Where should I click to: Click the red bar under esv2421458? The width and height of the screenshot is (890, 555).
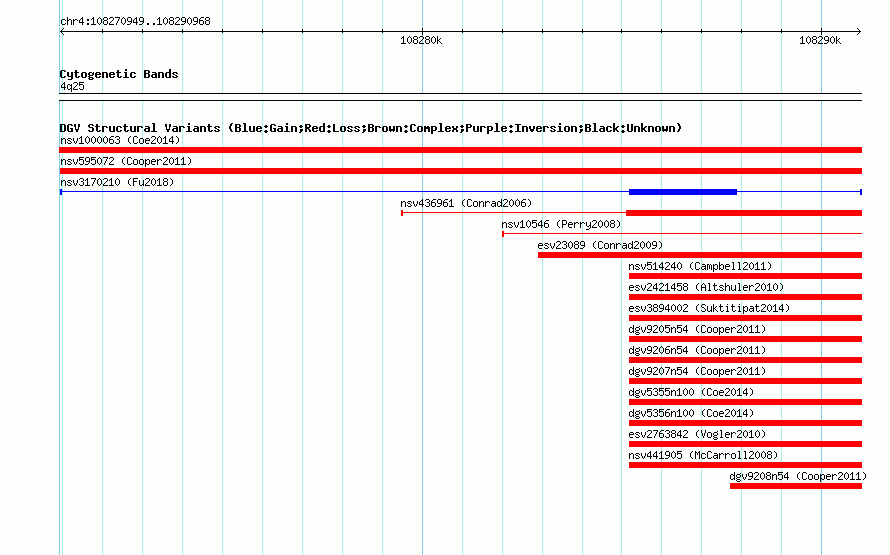[x=745, y=297]
